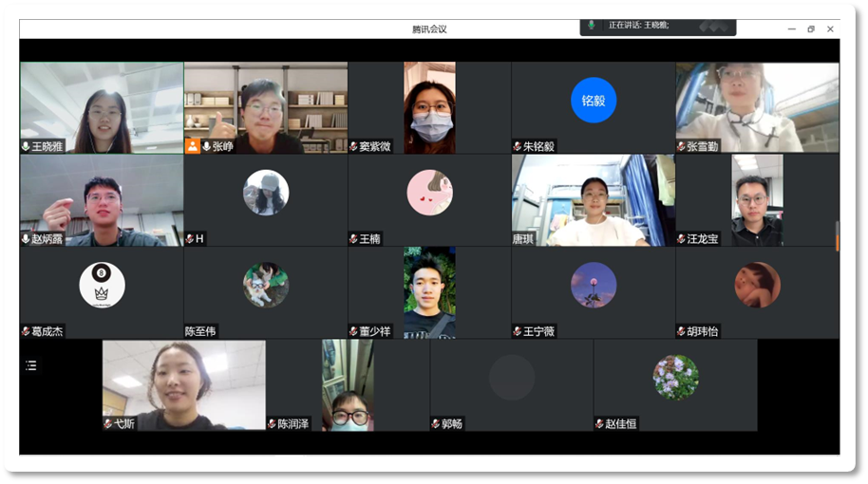
Task: Click the name label 陈至伟
Action: (x=201, y=332)
